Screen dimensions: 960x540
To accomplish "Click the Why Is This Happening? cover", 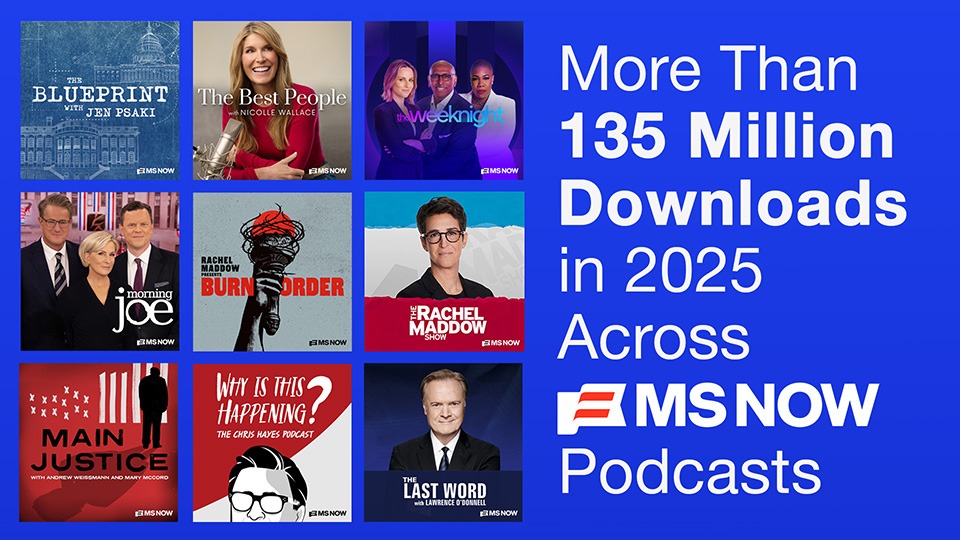I will click(272, 442).
